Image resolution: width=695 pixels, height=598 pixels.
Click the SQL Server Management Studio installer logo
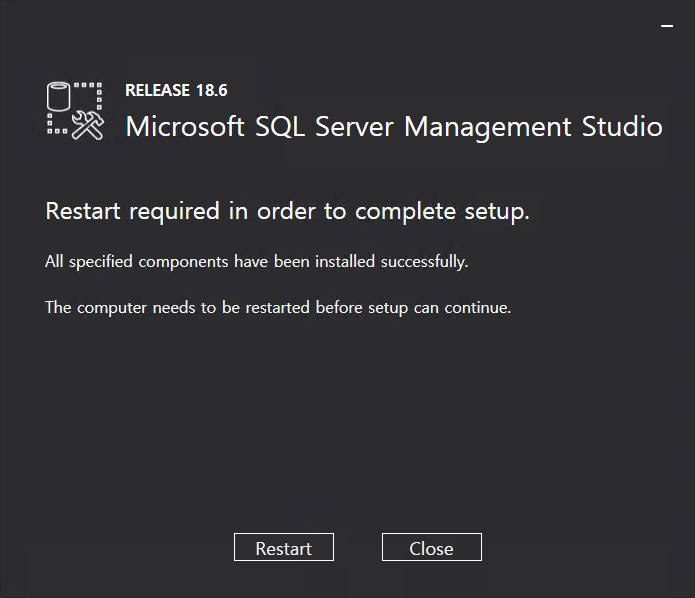[x=76, y=110]
